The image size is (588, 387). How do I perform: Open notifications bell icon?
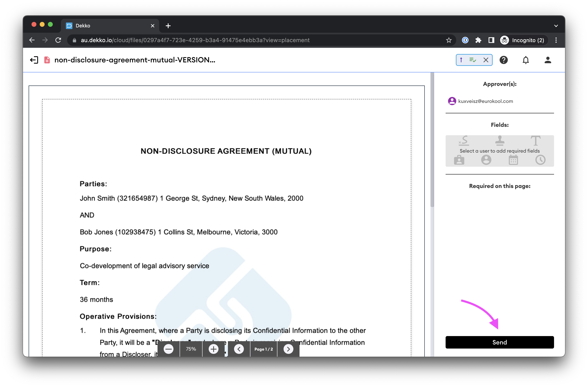525,60
